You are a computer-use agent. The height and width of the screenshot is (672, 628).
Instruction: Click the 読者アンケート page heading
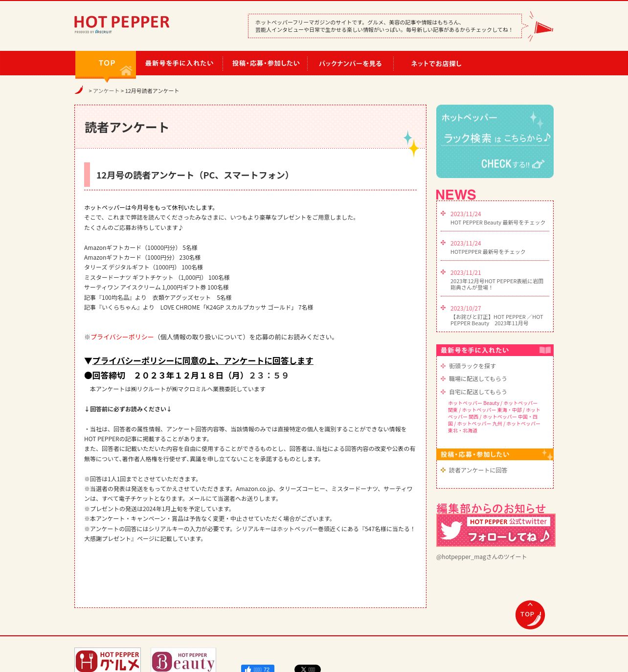click(127, 128)
